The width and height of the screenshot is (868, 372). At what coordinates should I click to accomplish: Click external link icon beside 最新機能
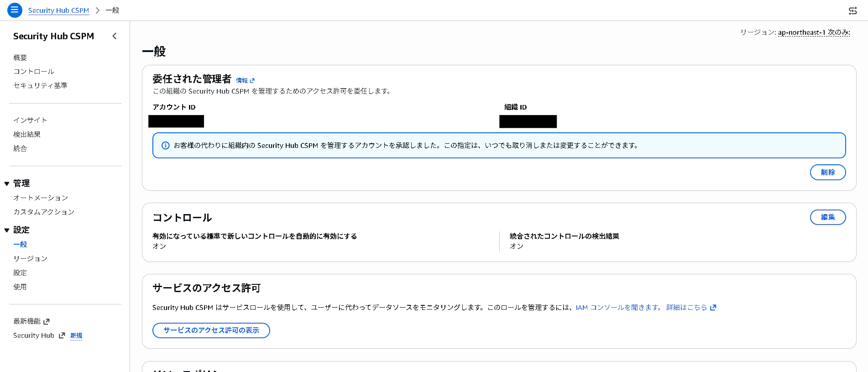pos(46,322)
